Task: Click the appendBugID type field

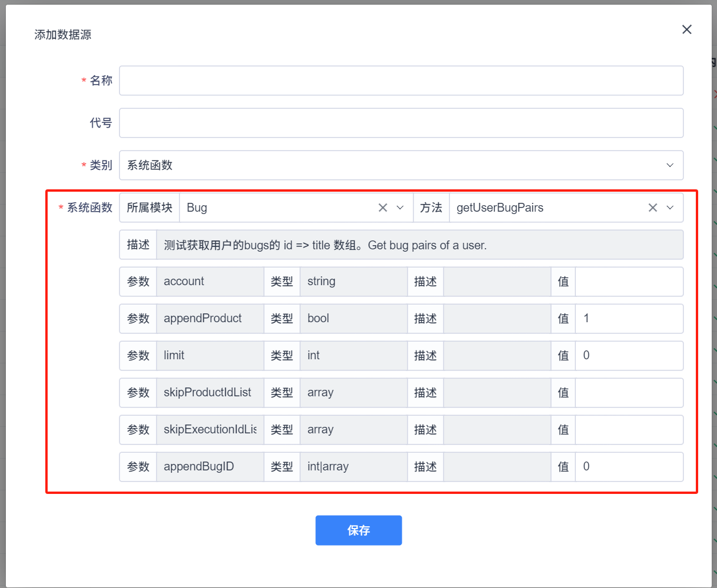Action: [x=353, y=467]
